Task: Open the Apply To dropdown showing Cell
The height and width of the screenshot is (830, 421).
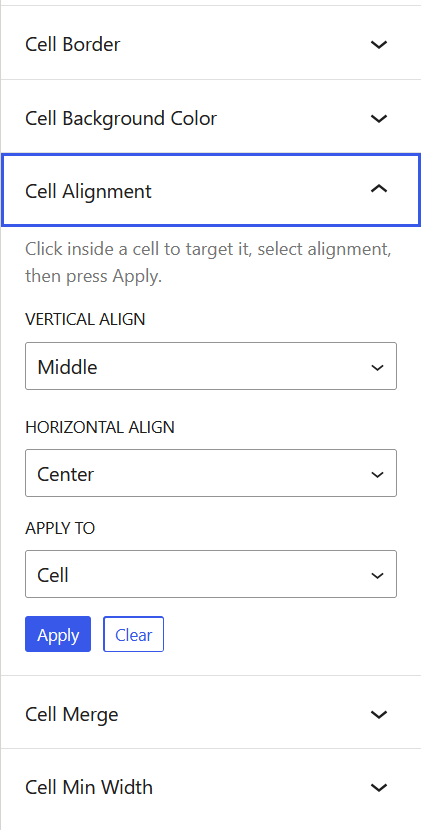Action: (x=211, y=574)
